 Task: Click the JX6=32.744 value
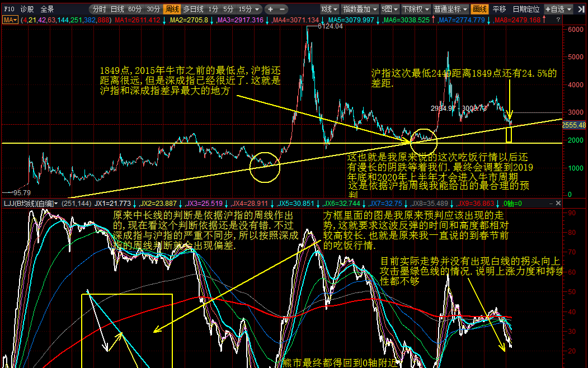click(x=342, y=204)
